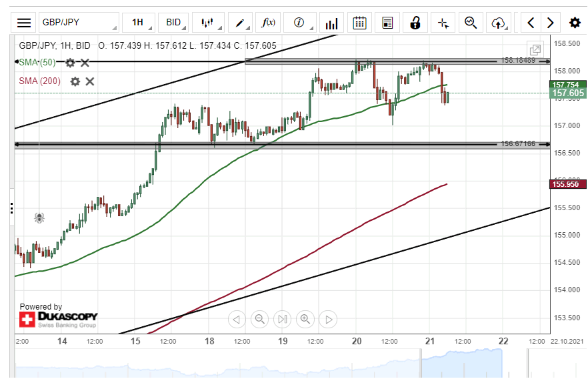Go to next chart arrow
Screen dimensions: 588x383
[x=550, y=23]
